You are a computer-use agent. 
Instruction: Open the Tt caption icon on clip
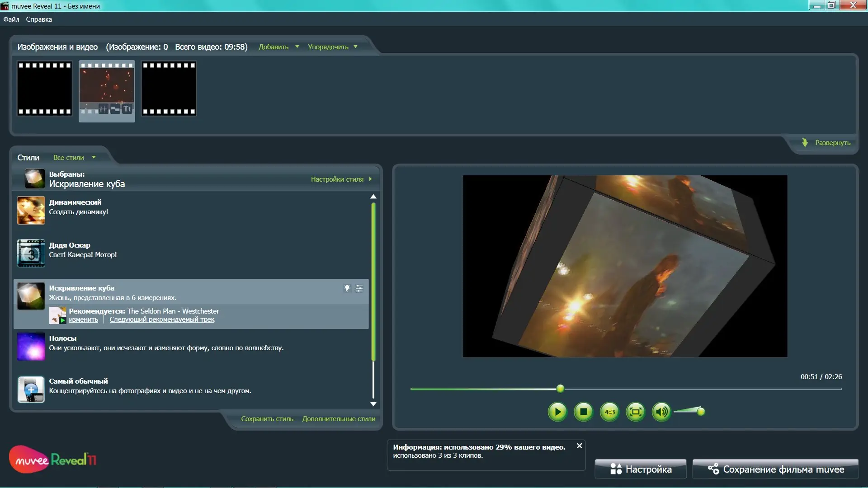[x=127, y=109]
